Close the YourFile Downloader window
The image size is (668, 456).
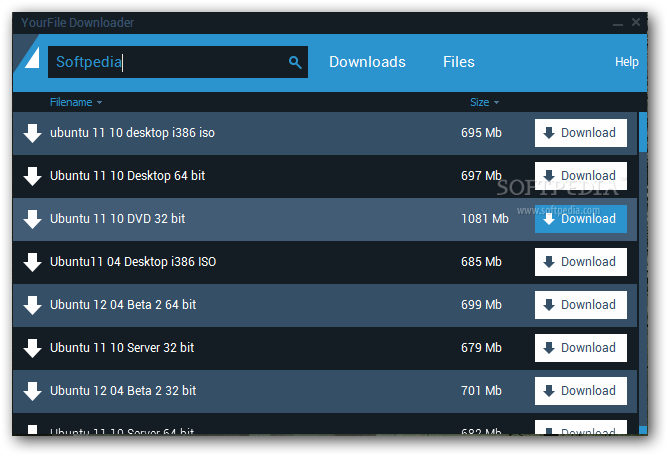(636, 22)
